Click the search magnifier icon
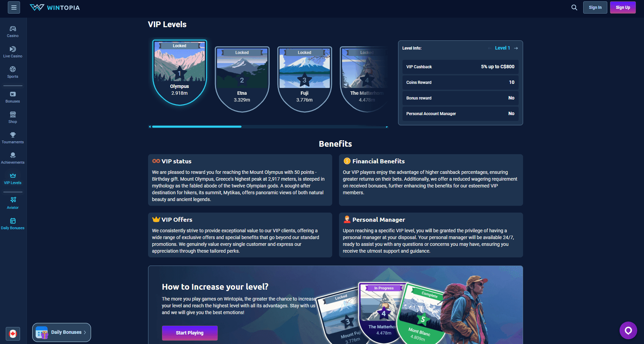This screenshot has height=344, width=644. click(x=574, y=7)
